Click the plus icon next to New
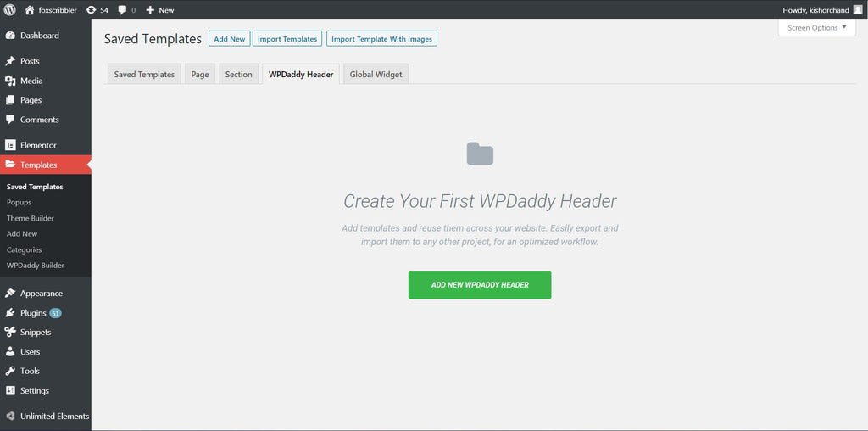This screenshot has height=431, width=868. (x=150, y=10)
